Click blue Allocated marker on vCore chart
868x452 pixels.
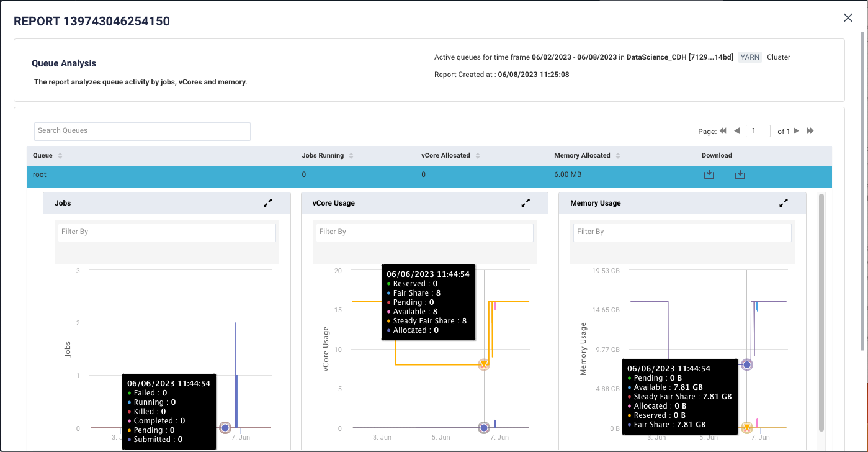coord(484,428)
